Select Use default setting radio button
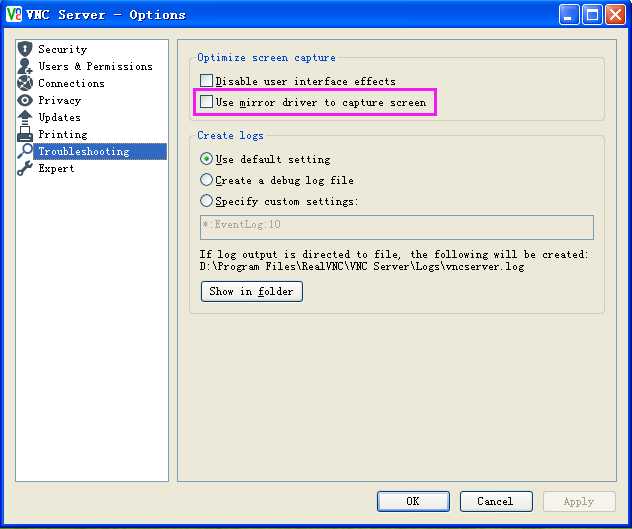The width and height of the screenshot is (632, 529). click(206, 159)
